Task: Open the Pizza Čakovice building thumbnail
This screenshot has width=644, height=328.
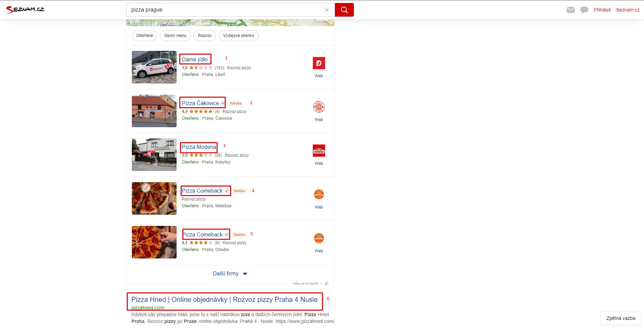Action: 154,111
